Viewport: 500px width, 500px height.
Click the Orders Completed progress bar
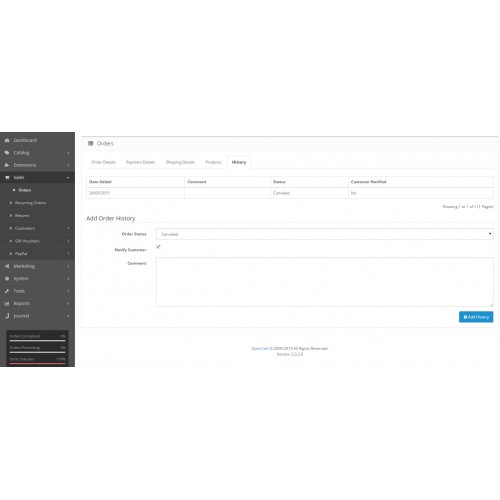click(x=37, y=341)
